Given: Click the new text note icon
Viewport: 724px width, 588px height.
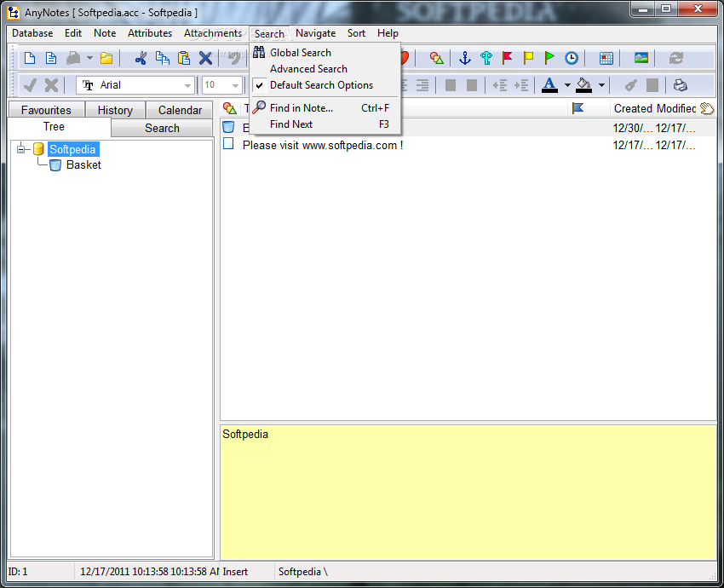Looking at the screenshot, I should 51,58.
